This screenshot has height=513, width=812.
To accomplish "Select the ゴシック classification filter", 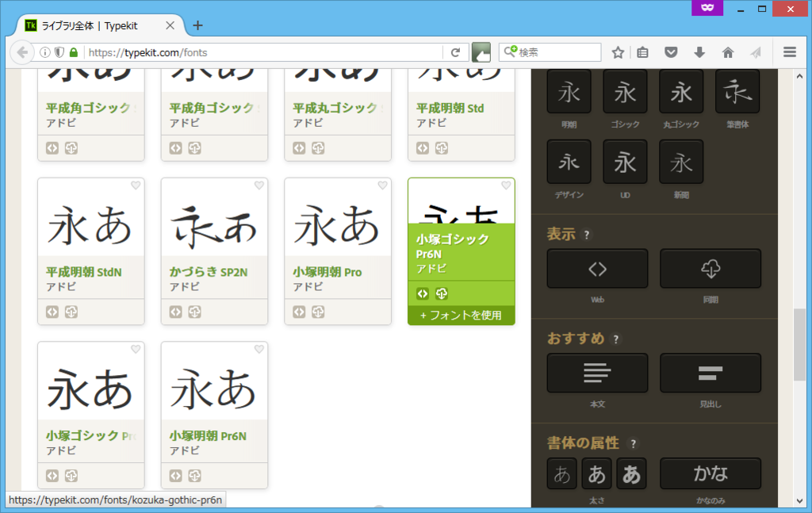I will point(625,92).
